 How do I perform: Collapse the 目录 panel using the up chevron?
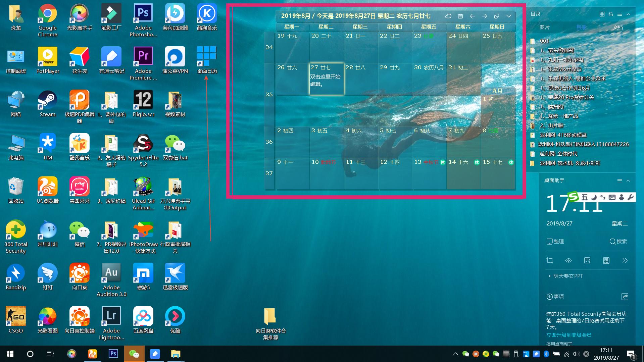[x=628, y=14]
